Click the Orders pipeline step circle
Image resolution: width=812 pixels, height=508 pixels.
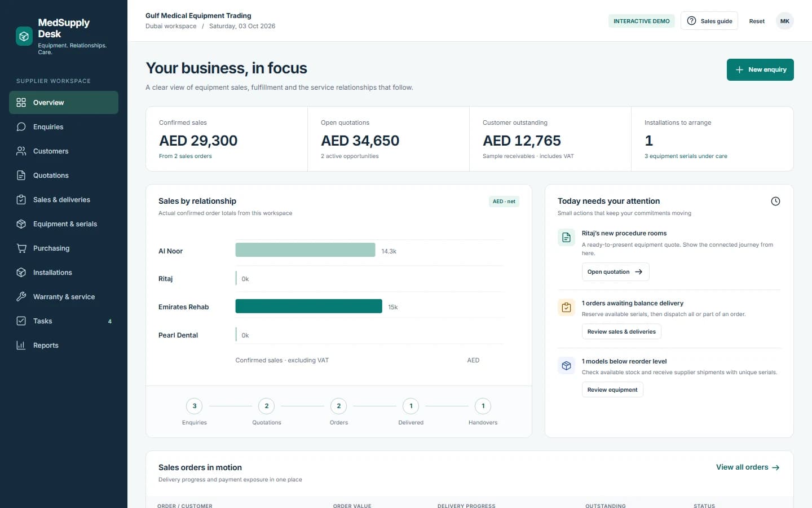(339, 406)
